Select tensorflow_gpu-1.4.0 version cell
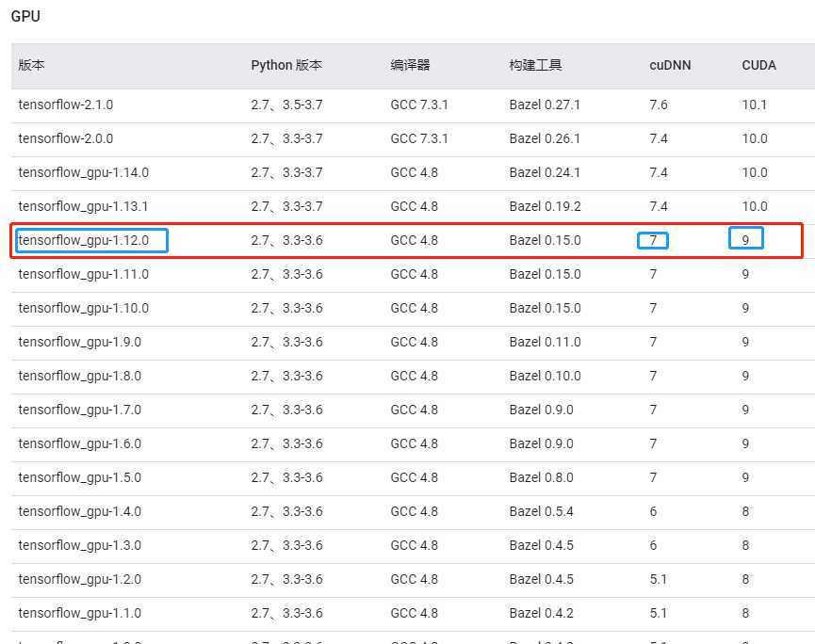 pyautogui.click(x=79, y=511)
